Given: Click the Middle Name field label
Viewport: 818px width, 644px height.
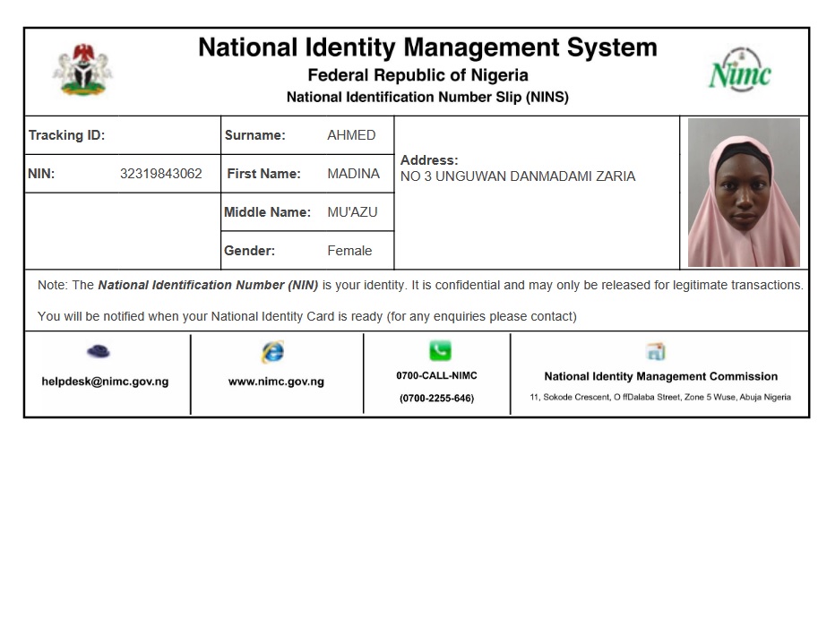Looking at the screenshot, I should click(267, 212).
